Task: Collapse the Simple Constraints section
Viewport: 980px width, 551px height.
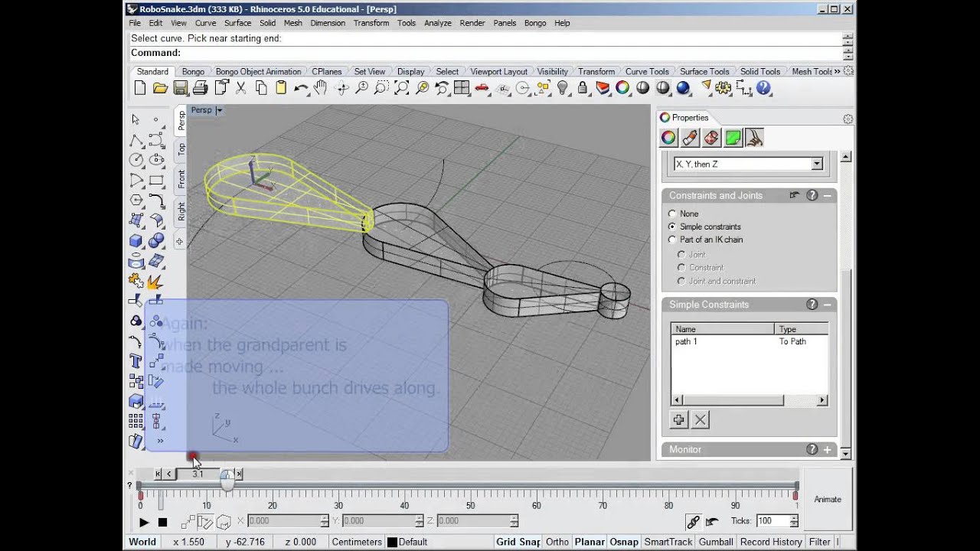Action: click(x=828, y=305)
